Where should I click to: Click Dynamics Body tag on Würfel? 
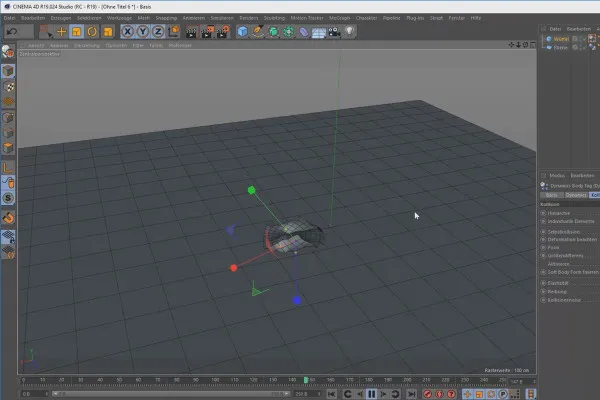click(592, 38)
